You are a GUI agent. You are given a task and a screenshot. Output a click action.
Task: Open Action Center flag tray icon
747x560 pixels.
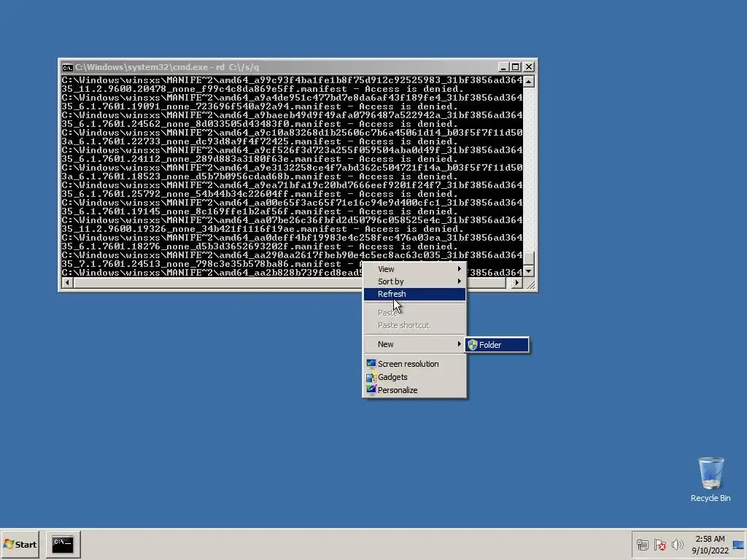(659, 545)
